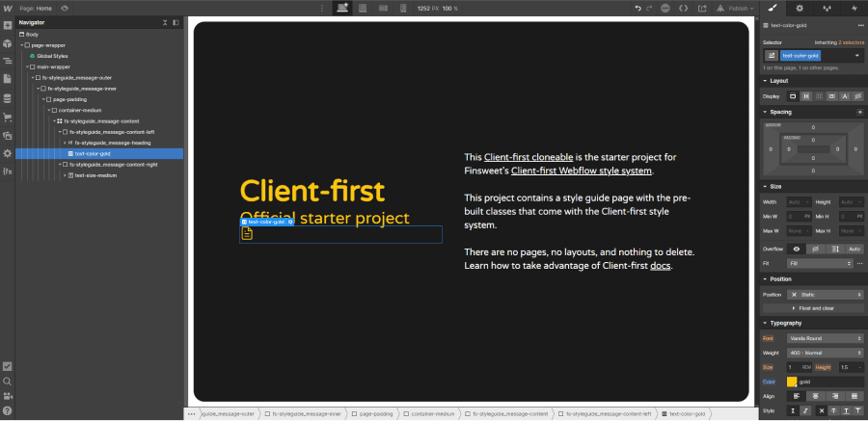Click the docs link
This screenshot has height=421, width=868.
661,266
